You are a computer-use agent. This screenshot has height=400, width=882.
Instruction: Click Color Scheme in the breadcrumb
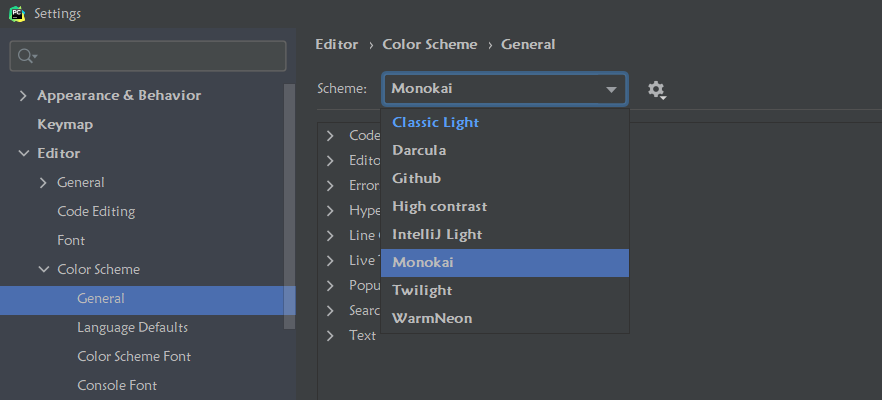(x=435, y=44)
